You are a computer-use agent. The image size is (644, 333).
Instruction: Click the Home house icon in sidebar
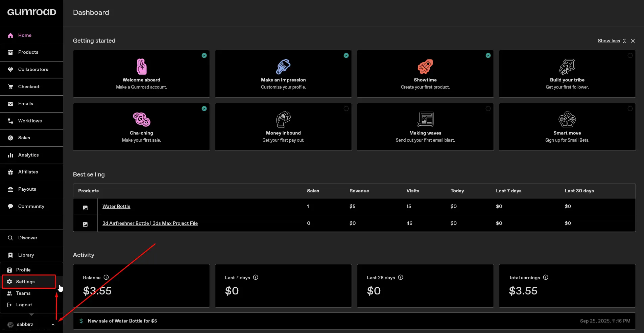pyautogui.click(x=10, y=35)
